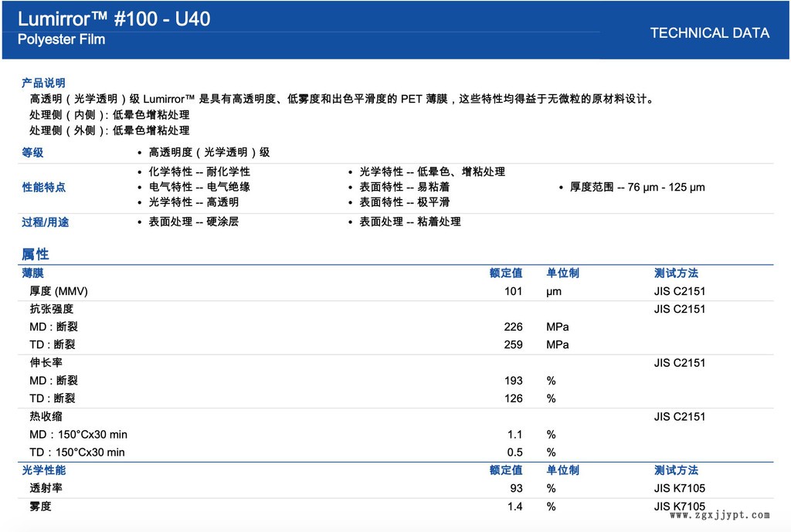Click "单位制" header in the 光学性能 table
This screenshot has width=791, height=532.
[x=562, y=470]
